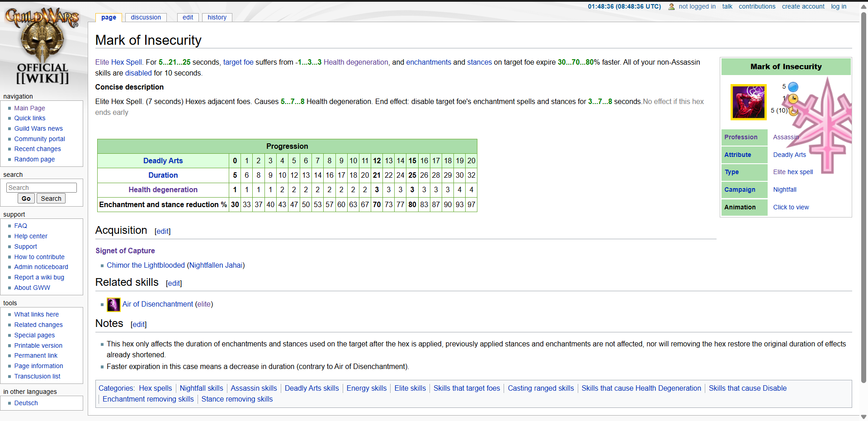Click Health degeneration link in description
868x421 pixels.
pos(356,62)
